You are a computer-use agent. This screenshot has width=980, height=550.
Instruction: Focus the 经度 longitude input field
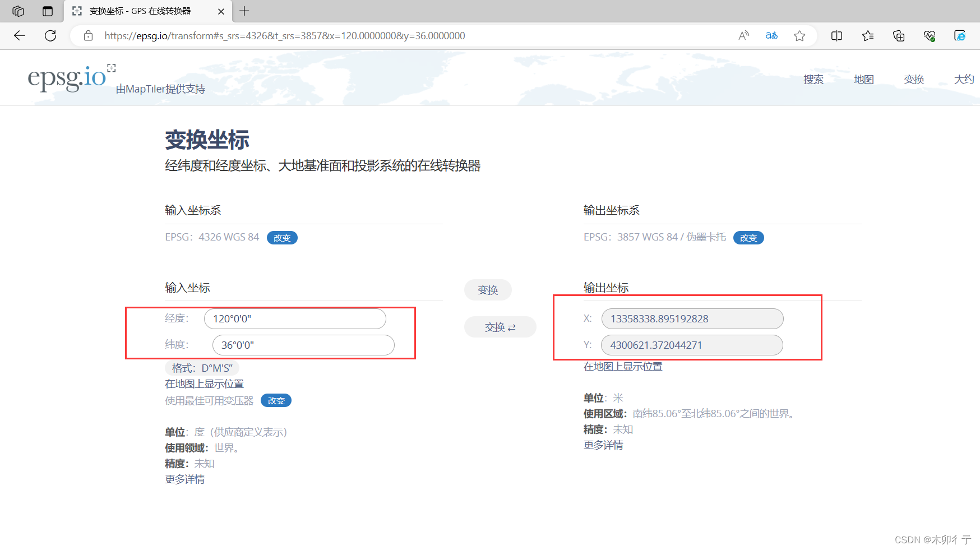(x=295, y=318)
